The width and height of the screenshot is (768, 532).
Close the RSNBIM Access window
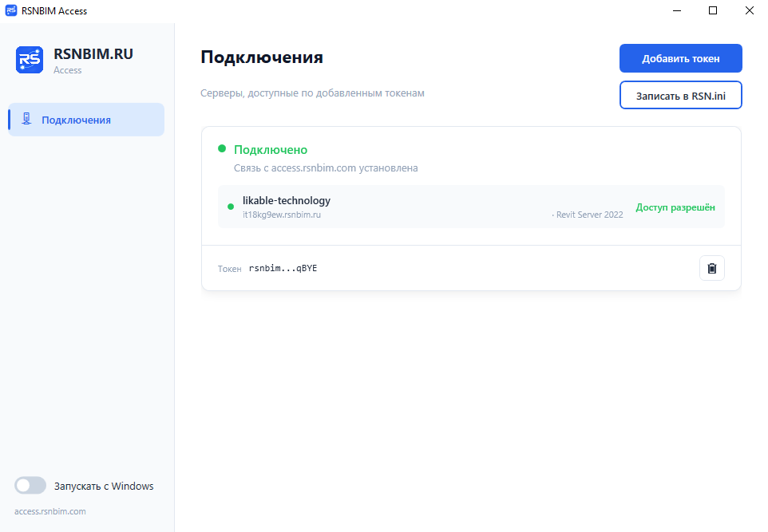point(750,10)
